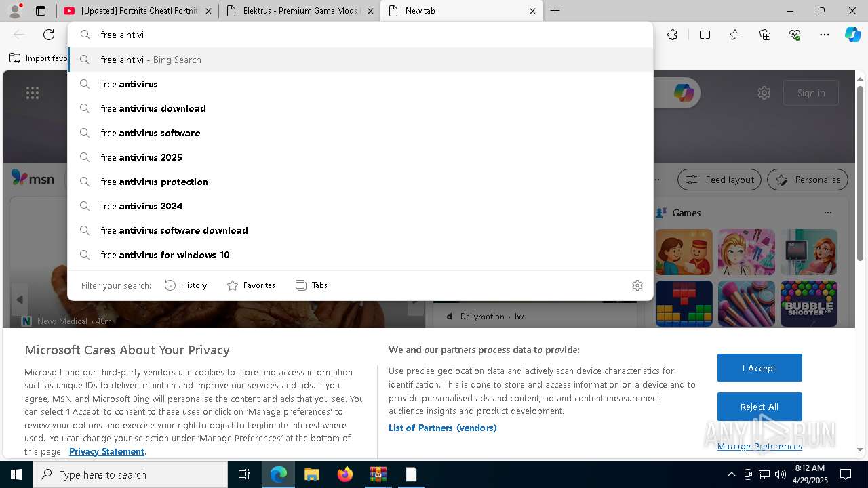Filter search by Tabs
The width and height of the screenshot is (868, 488).
tap(311, 285)
